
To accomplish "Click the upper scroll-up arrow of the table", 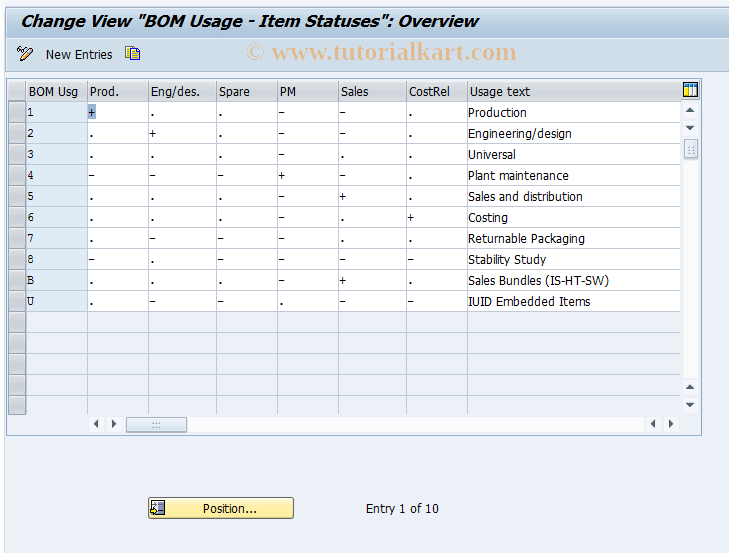I will pyautogui.click(x=690, y=110).
